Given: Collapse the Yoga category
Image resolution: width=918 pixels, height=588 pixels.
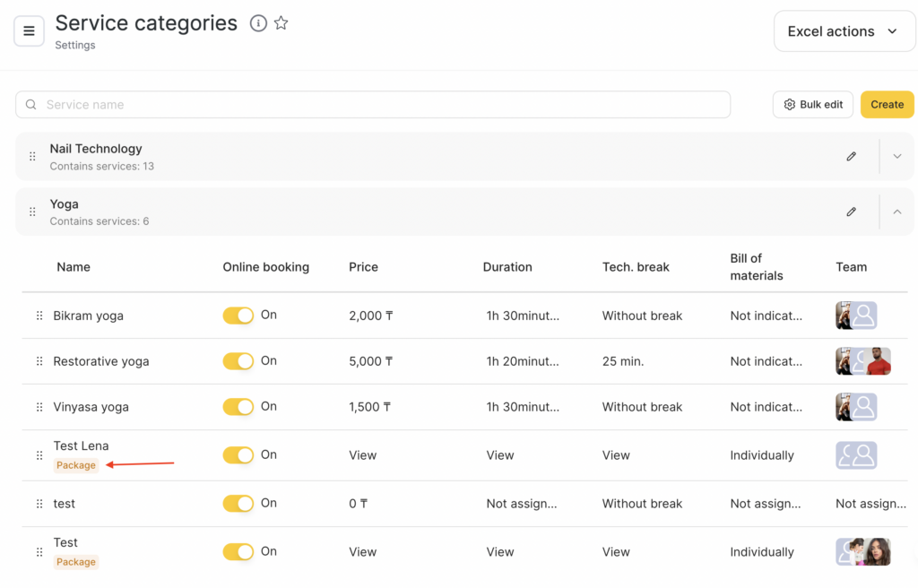Looking at the screenshot, I should 896,212.
